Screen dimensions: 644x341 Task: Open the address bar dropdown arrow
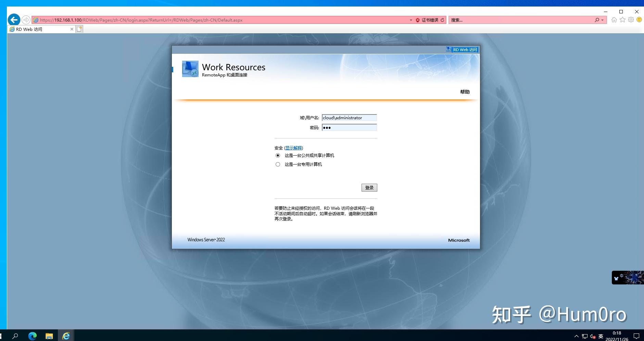(x=411, y=20)
